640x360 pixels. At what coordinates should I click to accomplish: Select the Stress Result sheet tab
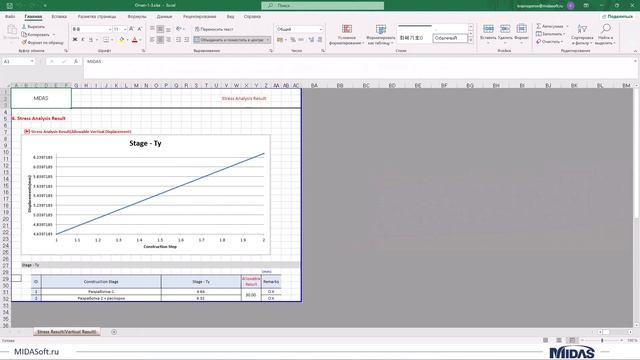pos(67,332)
